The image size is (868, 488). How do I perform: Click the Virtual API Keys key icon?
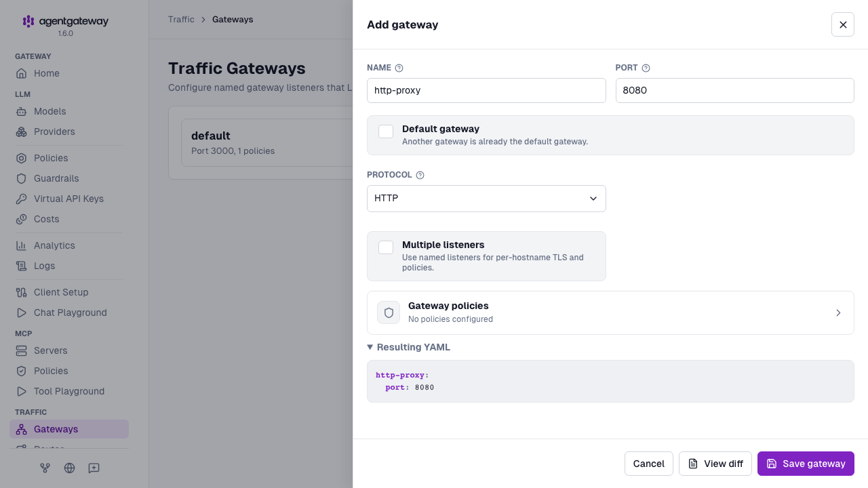point(22,199)
